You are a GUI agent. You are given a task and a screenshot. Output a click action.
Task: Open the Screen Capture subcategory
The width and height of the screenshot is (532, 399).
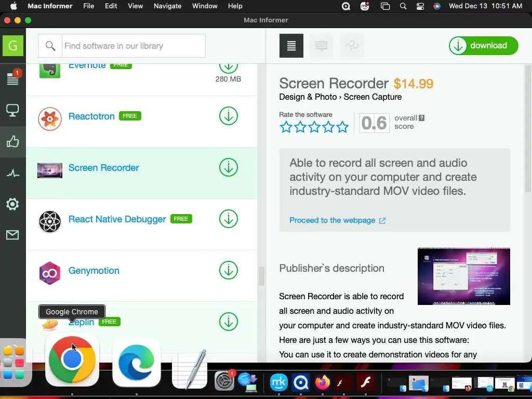[x=373, y=97]
